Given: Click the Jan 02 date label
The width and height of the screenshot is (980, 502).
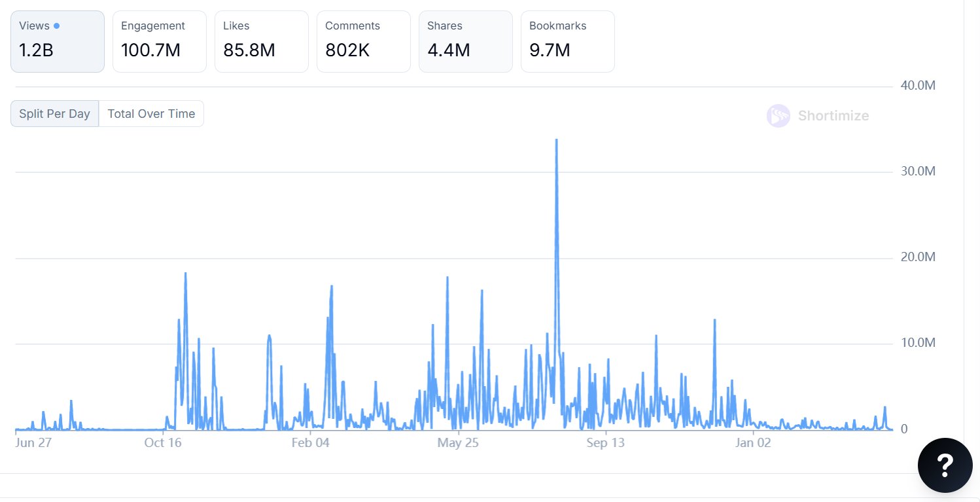Looking at the screenshot, I should [x=753, y=443].
